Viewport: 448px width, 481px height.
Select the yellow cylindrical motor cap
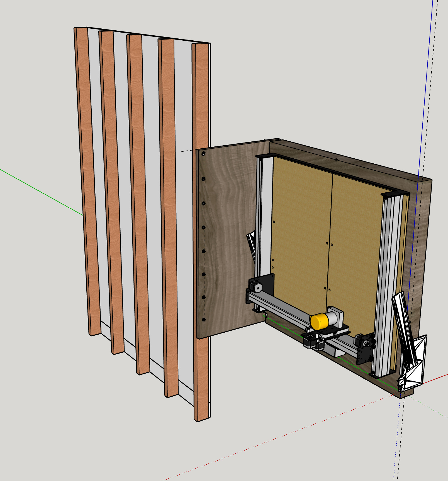[319, 321]
